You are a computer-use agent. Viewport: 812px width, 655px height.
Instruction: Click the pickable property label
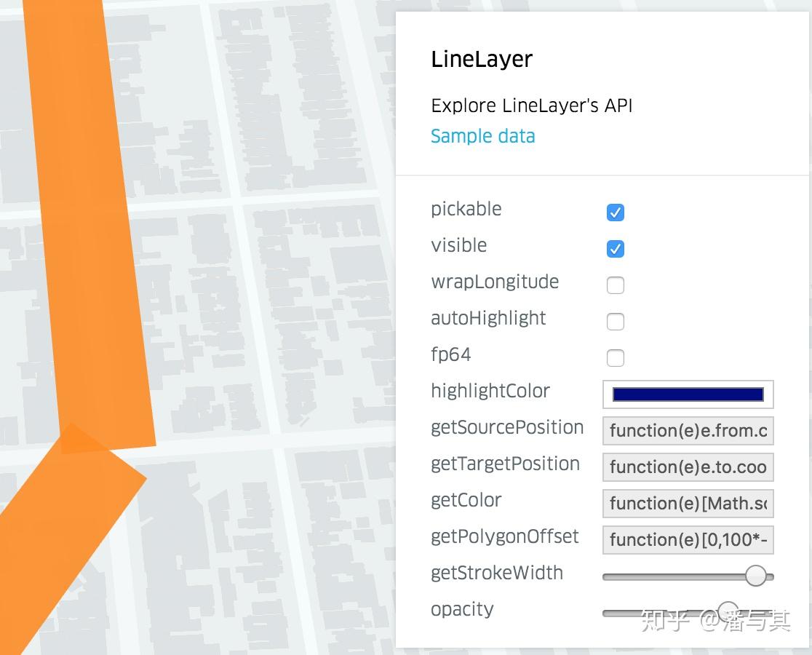[x=466, y=209]
